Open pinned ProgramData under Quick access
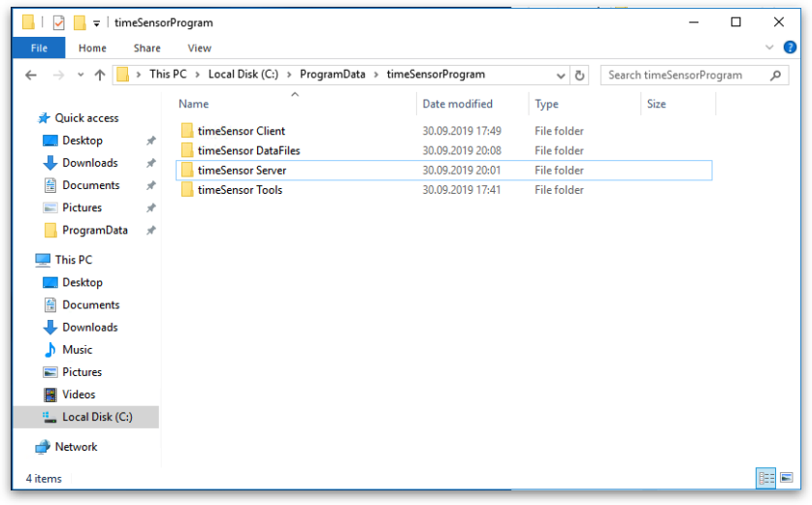812x505 pixels. 95,230
